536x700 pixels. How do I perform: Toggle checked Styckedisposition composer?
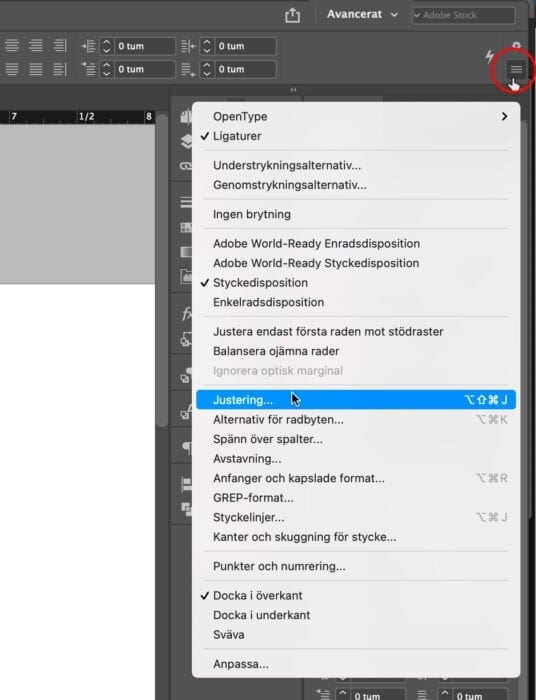(x=356, y=283)
